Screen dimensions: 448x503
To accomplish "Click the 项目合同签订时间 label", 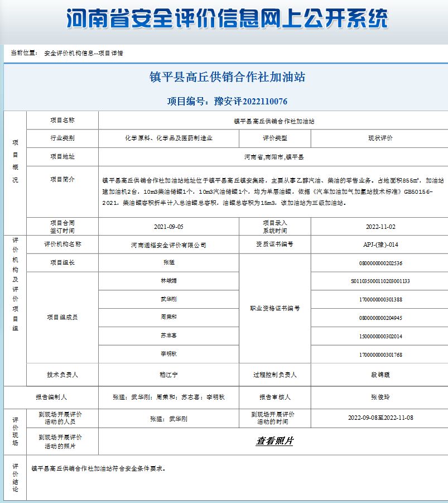I will [62, 227].
